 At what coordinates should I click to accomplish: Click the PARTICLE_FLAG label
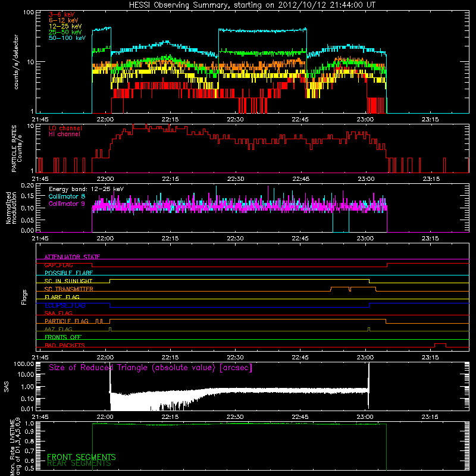[x=67, y=321]
